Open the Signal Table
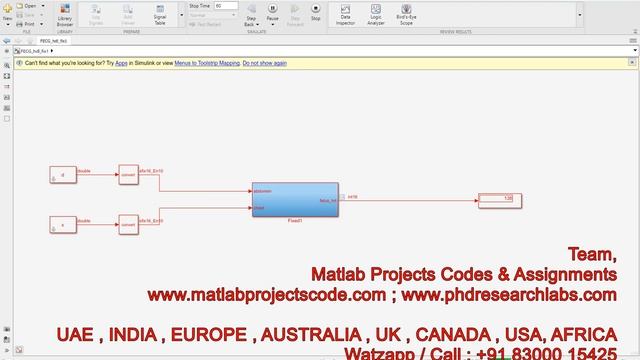 (x=160, y=15)
